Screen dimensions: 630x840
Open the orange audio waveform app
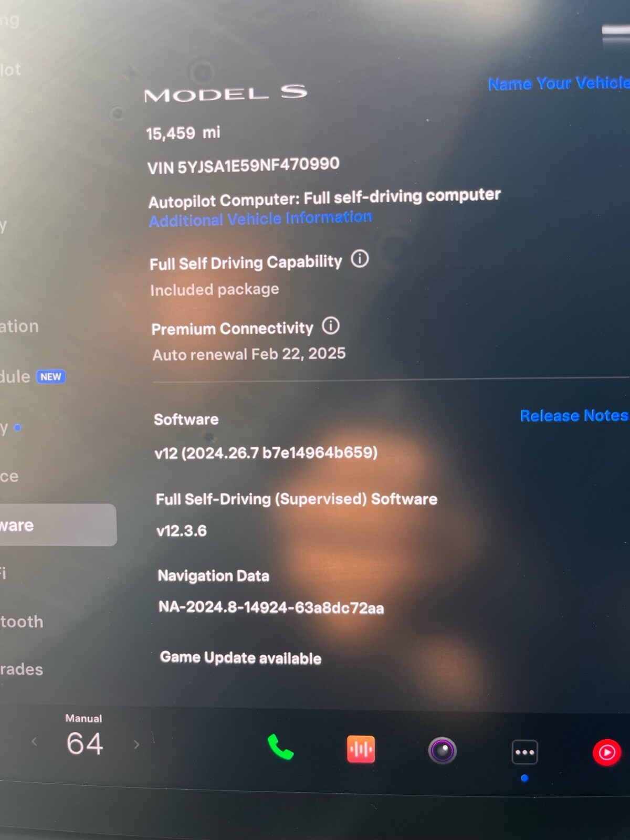click(361, 749)
